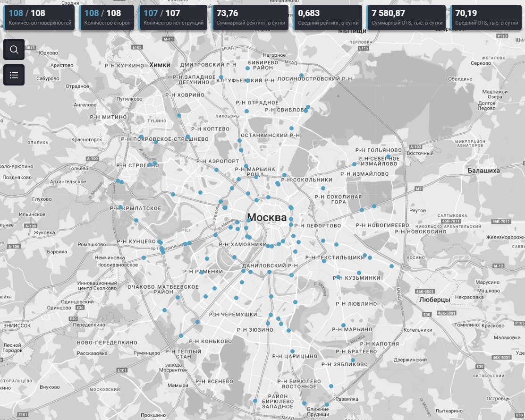525x420 pixels.
Task: Click the 'Котельники' map label
Action: [x=417, y=330]
